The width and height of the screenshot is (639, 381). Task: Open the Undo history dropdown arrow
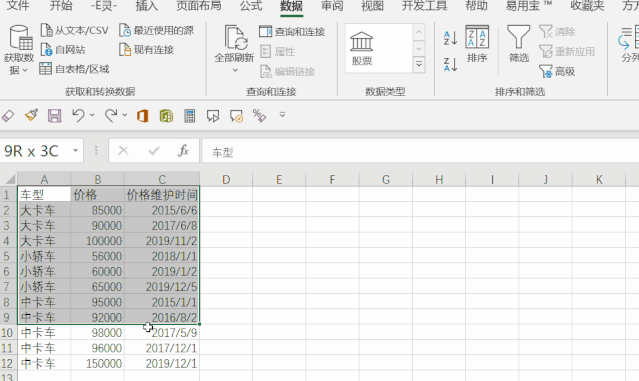[92, 115]
